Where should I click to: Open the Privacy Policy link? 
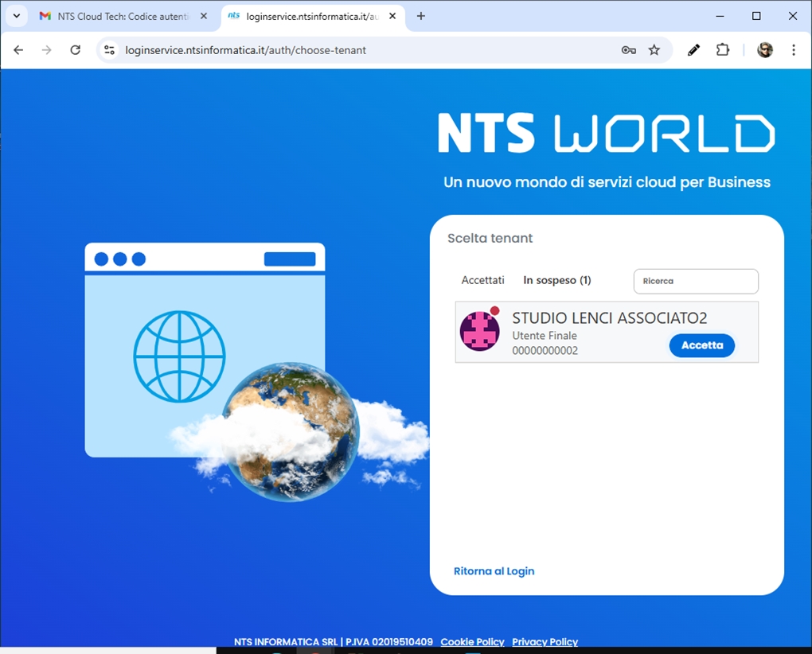[545, 641]
